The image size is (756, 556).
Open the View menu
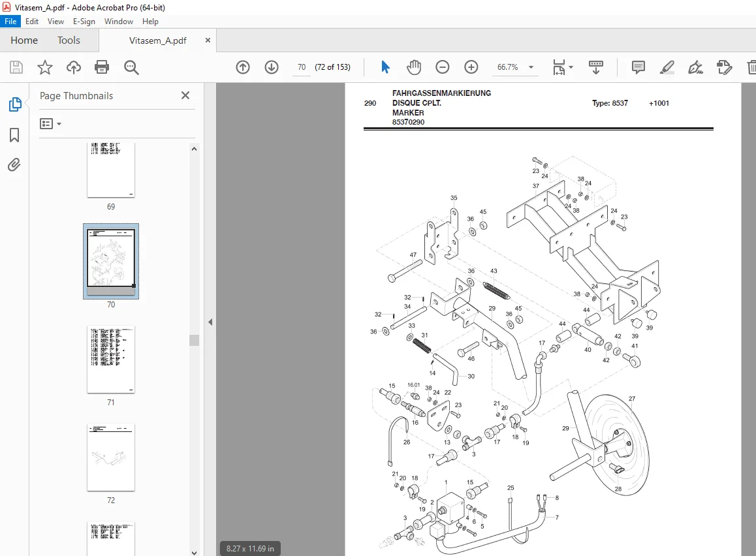coord(55,21)
